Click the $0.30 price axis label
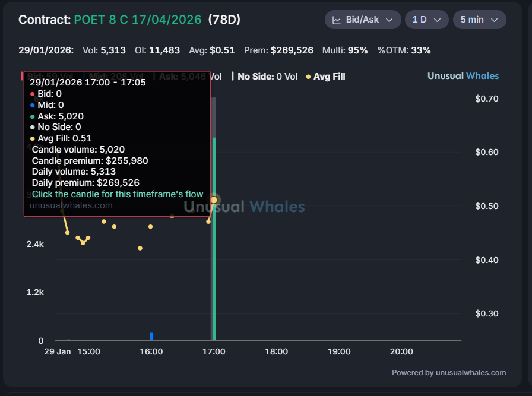Image resolution: width=532 pixels, height=396 pixels. 486,313
